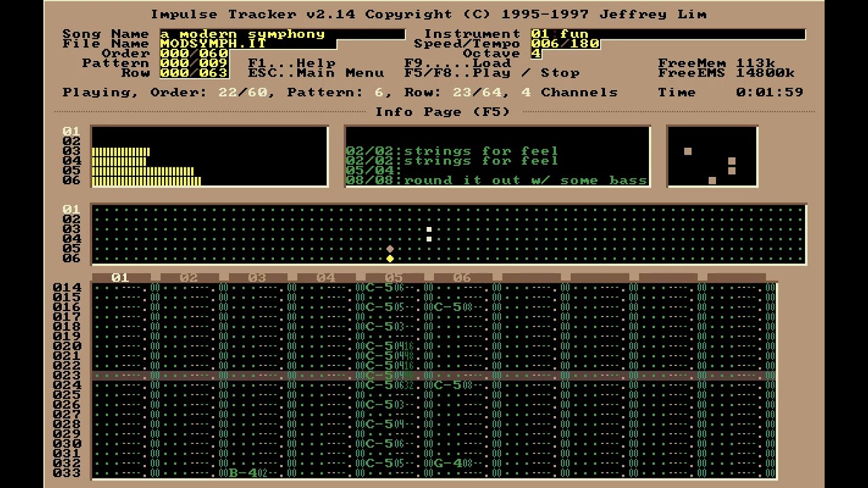The image size is (868, 488).
Task: Select pattern channel 03 header
Action: click(x=258, y=277)
